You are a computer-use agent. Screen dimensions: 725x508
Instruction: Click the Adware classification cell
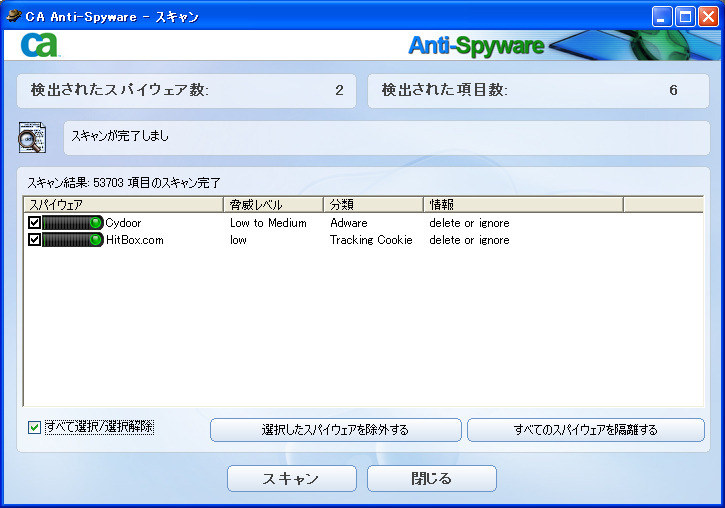point(349,223)
